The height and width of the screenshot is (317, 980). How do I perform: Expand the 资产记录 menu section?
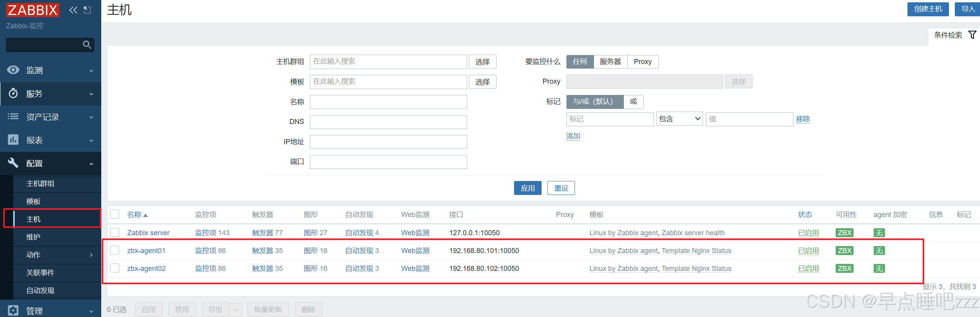91,117
